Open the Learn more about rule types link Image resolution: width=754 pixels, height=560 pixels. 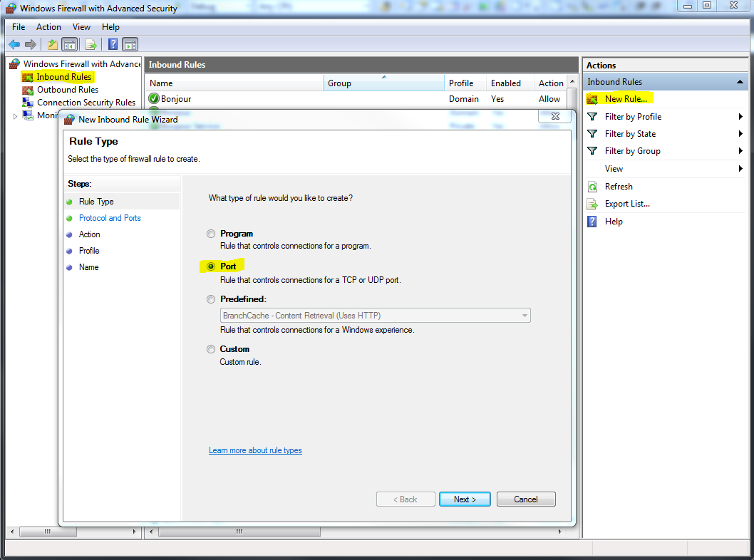click(x=255, y=450)
